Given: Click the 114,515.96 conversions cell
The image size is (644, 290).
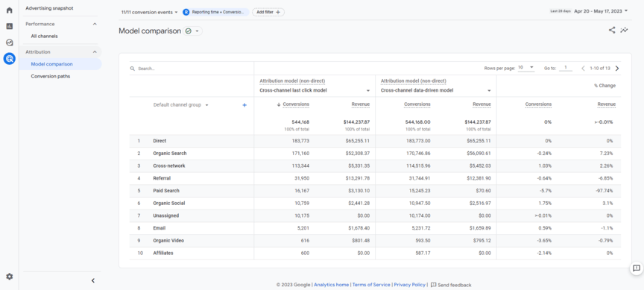Looking at the screenshot, I should [x=419, y=166].
